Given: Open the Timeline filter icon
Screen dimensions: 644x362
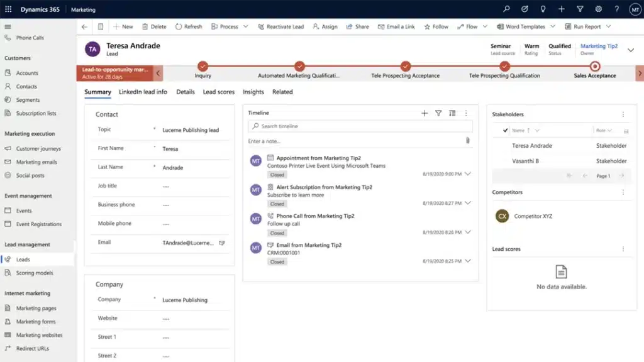Looking at the screenshot, I should click(x=438, y=113).
